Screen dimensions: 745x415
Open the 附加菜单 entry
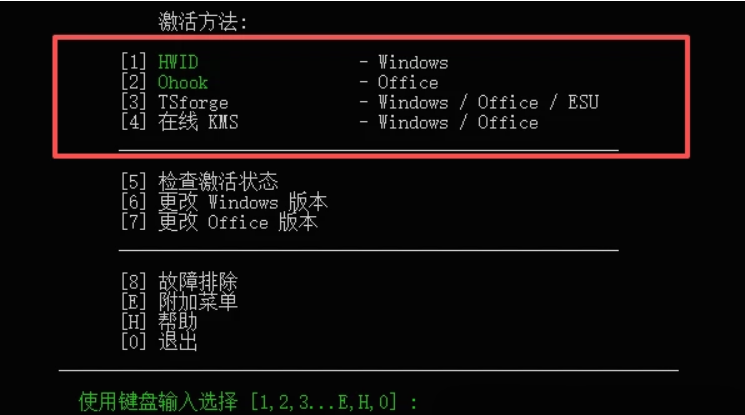[x=197, y=302]
